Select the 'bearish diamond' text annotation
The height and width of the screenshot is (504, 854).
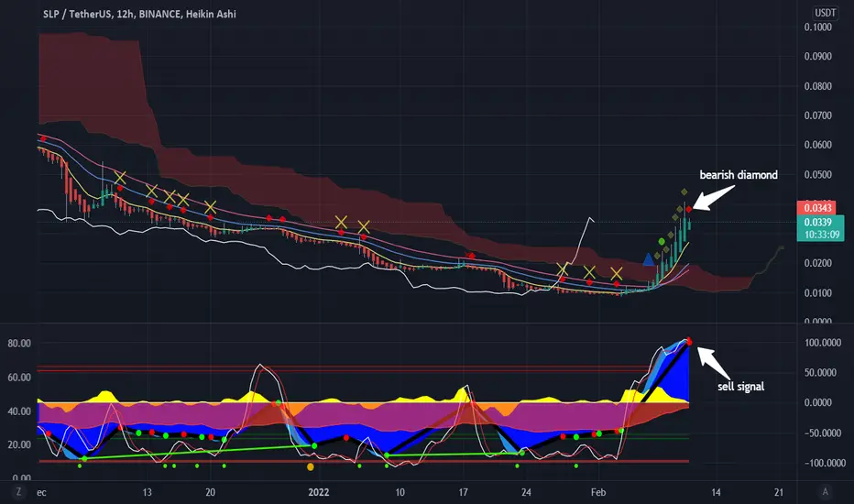pos(738,175)
